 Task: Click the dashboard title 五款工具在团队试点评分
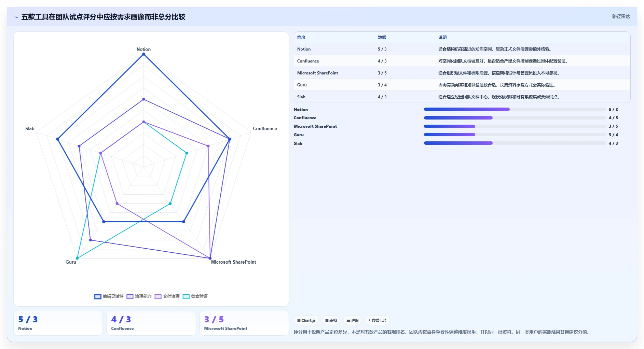(103, 17)
